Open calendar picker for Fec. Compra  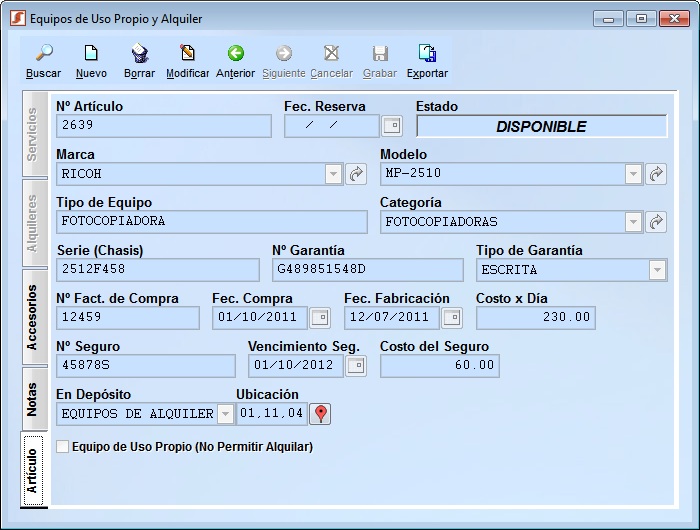(319, 318)
